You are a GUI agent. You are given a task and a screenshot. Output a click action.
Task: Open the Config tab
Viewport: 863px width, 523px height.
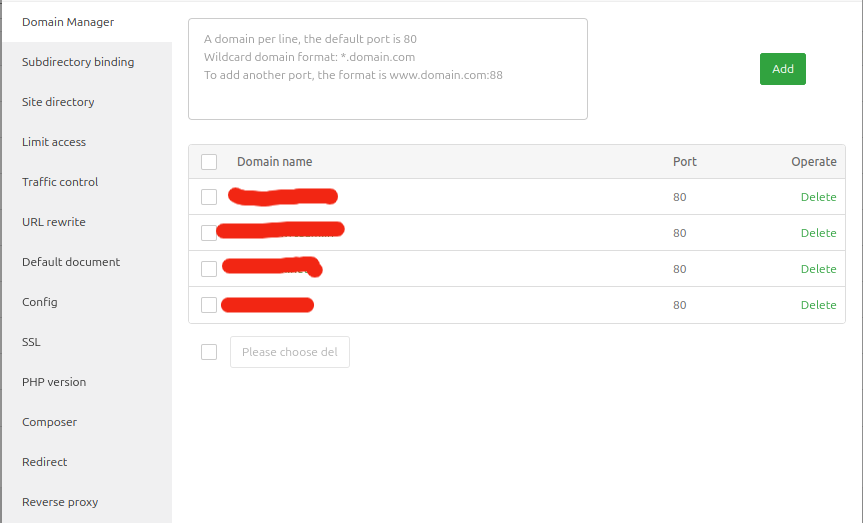click(x=40, y=302)
